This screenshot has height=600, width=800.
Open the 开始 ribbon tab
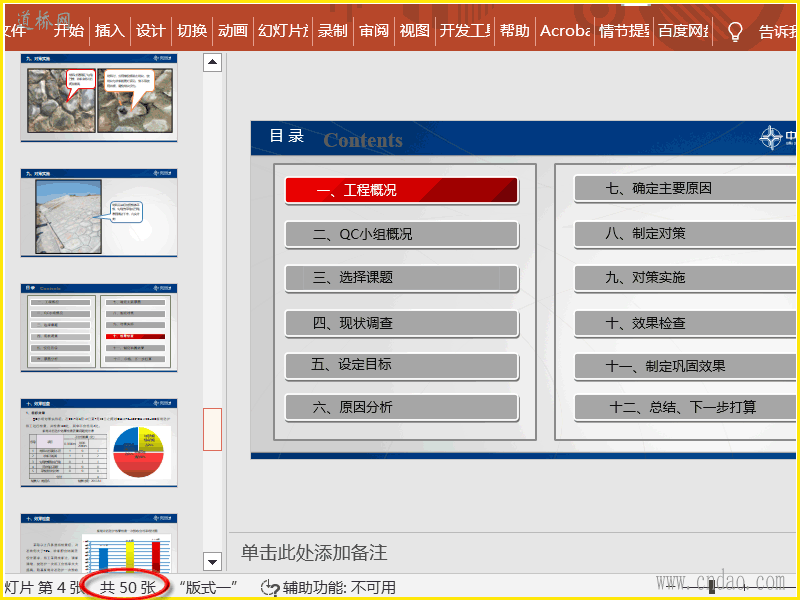coord(69,31)
